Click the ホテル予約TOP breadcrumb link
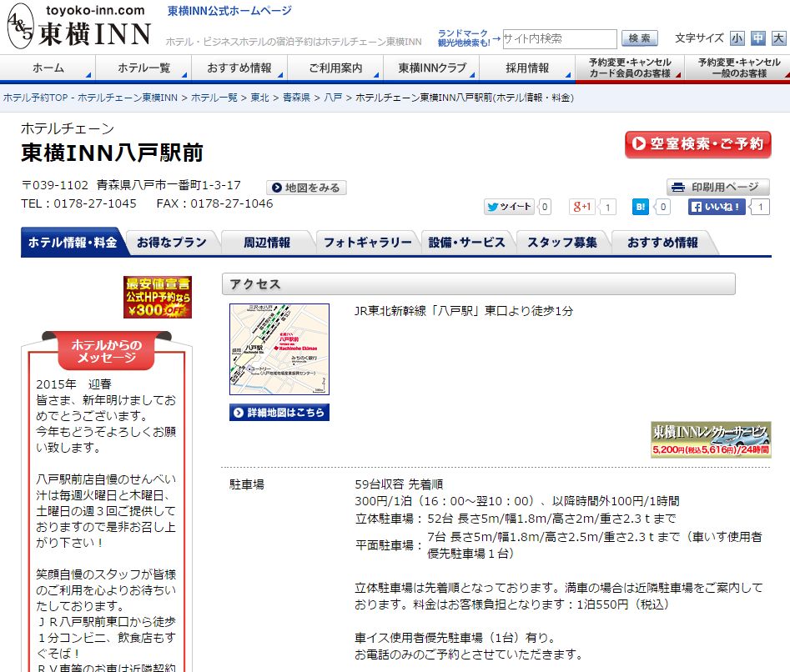 pyautogui.click(x=91, y=98)
